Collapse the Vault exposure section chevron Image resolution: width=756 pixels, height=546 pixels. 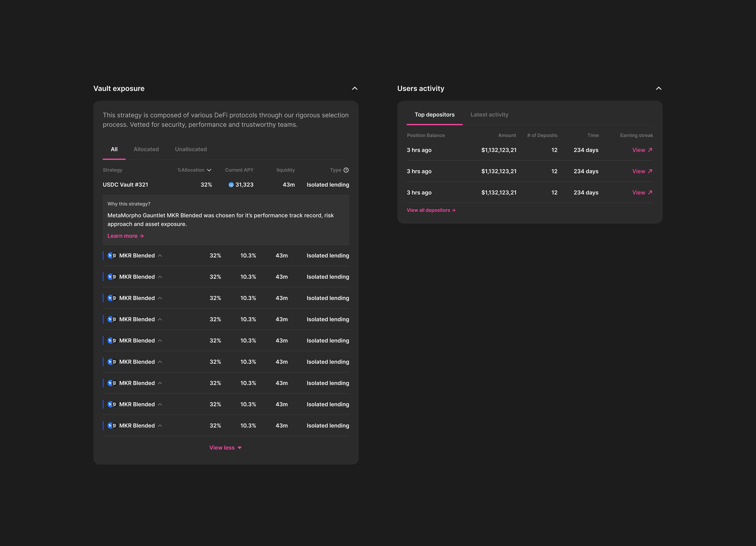coord(355,88)
